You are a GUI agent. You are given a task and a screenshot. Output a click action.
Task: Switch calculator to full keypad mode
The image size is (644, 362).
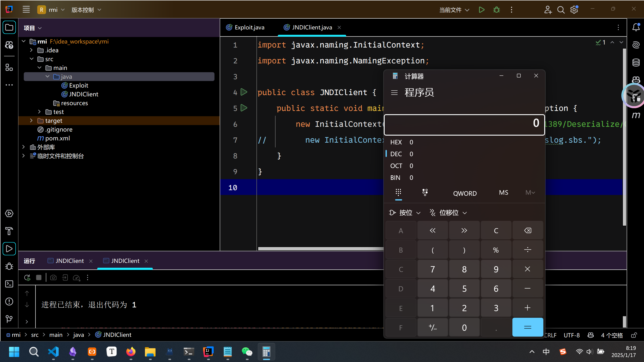point(398,193)
